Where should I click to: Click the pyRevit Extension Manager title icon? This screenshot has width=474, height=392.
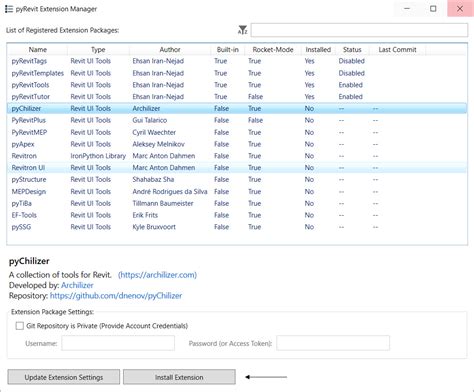click(9, 9)
